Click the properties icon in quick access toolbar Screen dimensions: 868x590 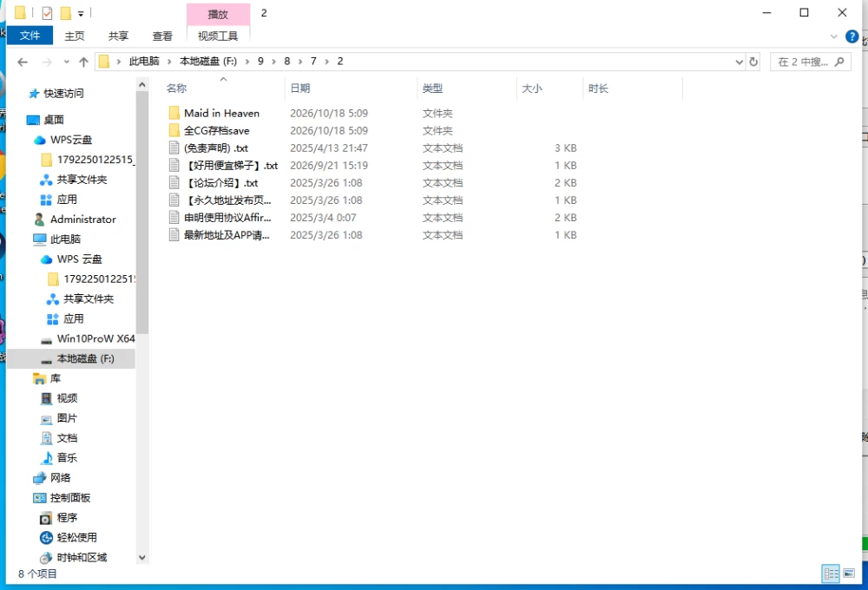click(47, 13)
